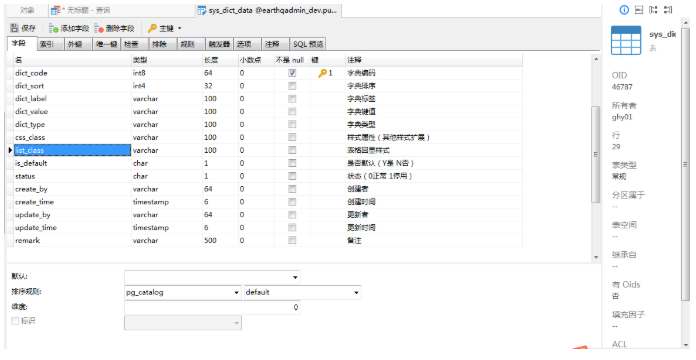Check not-null for is_default
This screenshot has width=696, height=360.
click(x=292, y=163)
